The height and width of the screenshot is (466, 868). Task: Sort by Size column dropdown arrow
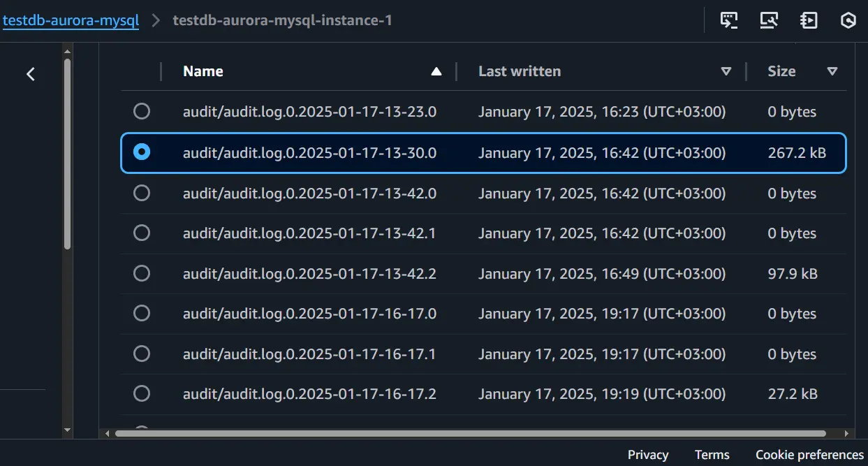pos(832,71)
